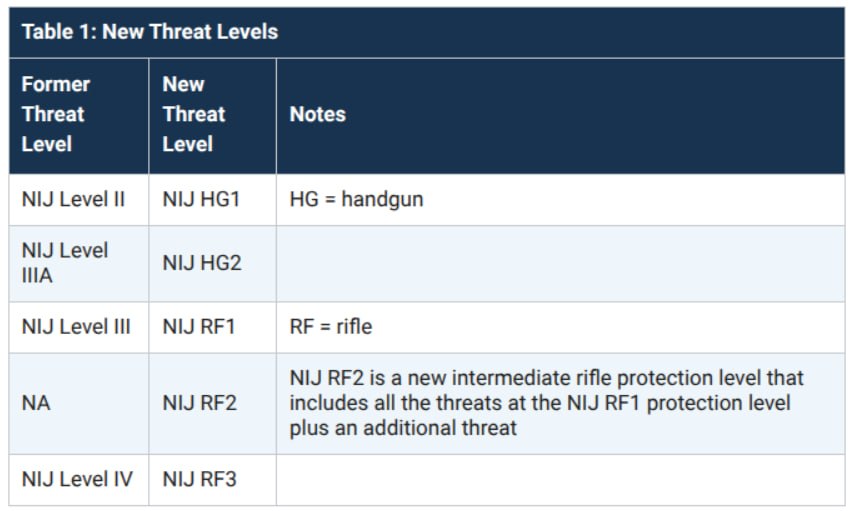Click the 'NA' former threat level cell
This screenshot has height=511, width=850.
[x=79, y=404]
